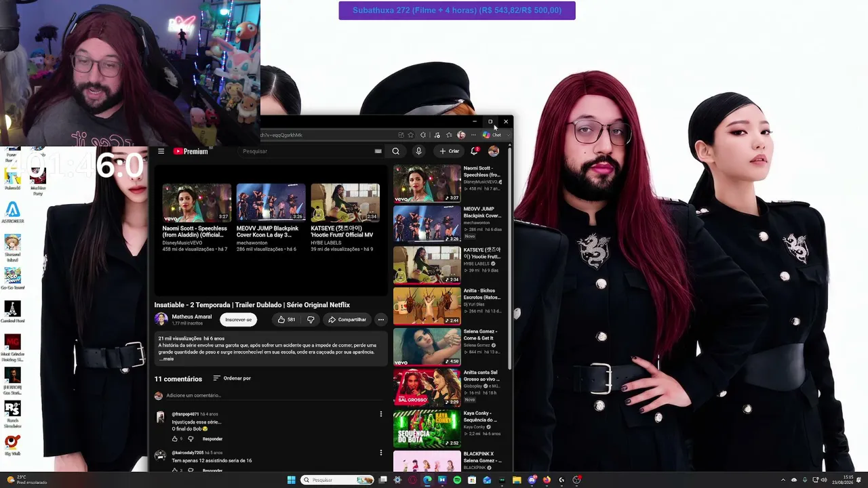The width and height of the screenshot is (868, 488).
Task: Dislike the Insatiable trailer video
Action: point(311,319)
